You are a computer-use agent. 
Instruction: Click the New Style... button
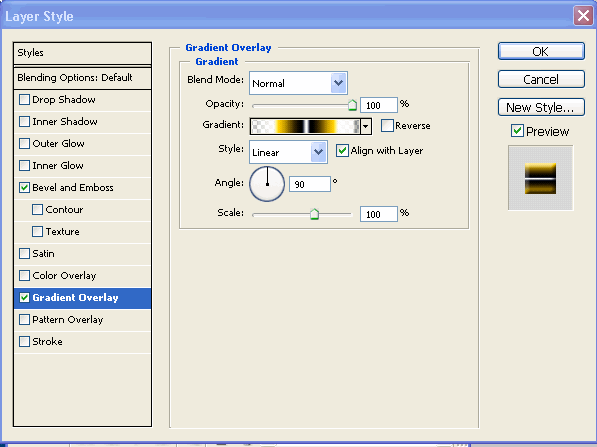click(541, 107)
